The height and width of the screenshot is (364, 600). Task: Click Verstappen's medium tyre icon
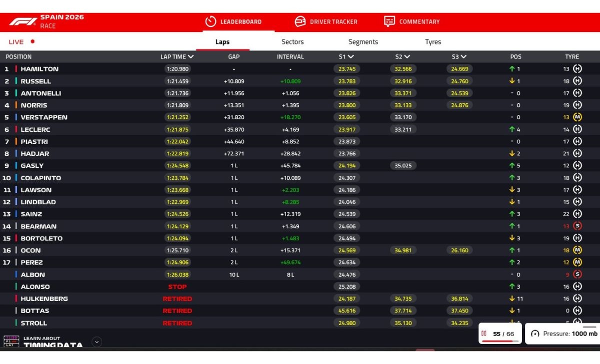tap(577, 117)
